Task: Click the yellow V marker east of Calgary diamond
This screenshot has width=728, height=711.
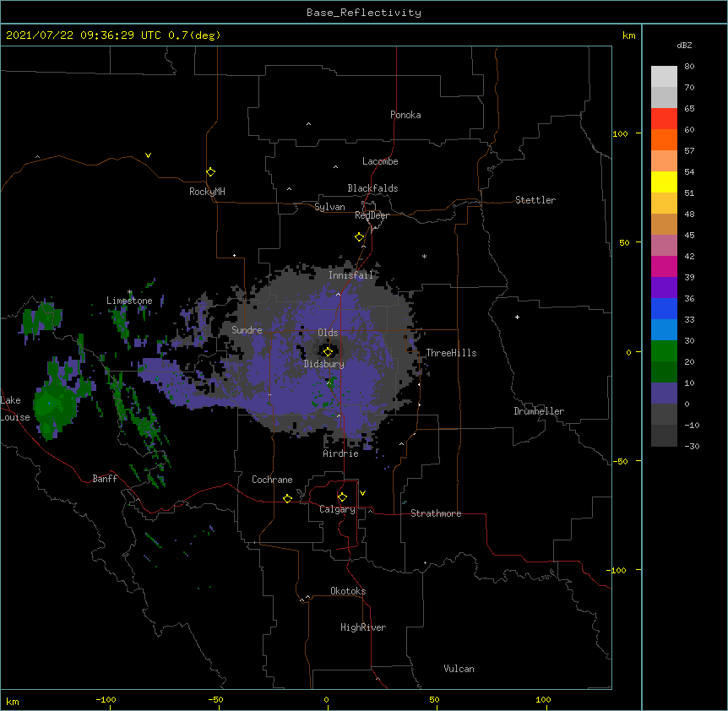Action: click(362, 493)
